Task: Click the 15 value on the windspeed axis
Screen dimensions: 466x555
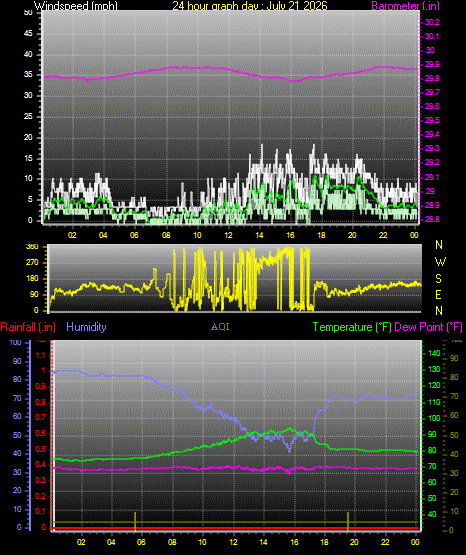Action: pyautogui.click(x=28, y=158)
